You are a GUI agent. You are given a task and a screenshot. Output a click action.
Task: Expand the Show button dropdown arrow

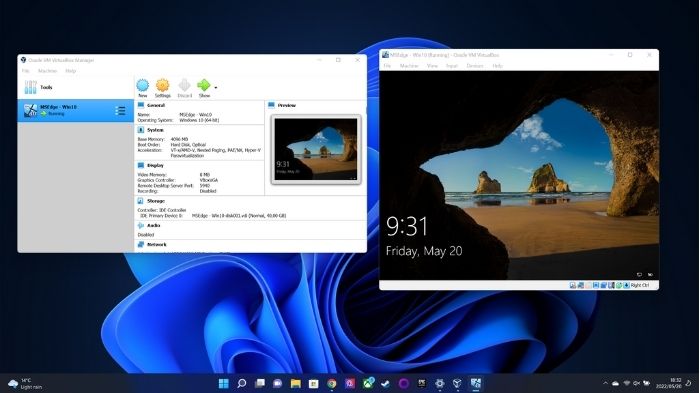tap(216, 88)
